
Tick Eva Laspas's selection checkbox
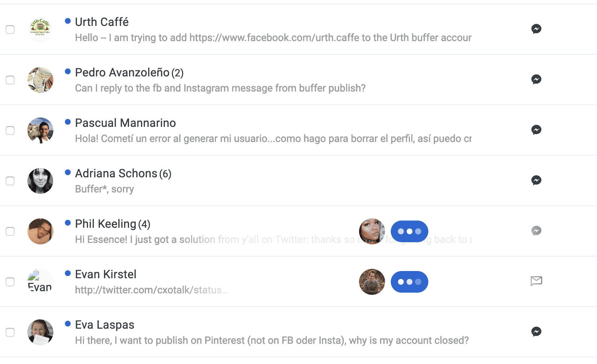pos(10,332)
